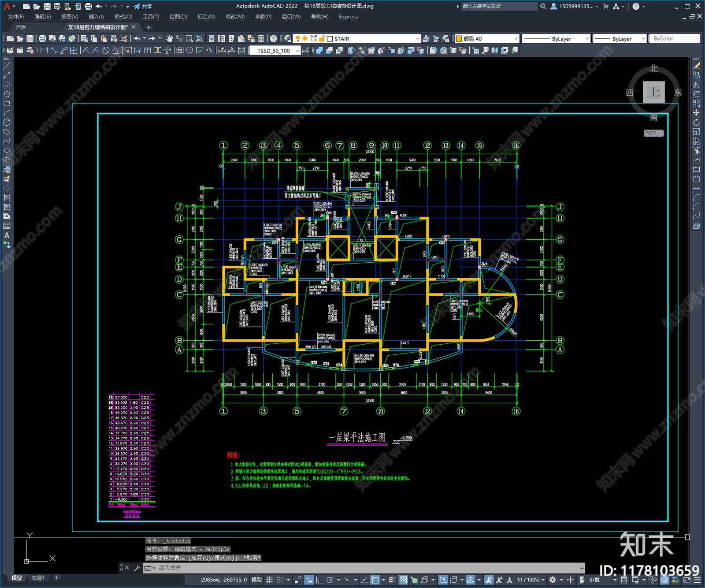This screenshot has height=588, width=705.
Task: Click the title bar keyword search box
Action: (499, 6)
